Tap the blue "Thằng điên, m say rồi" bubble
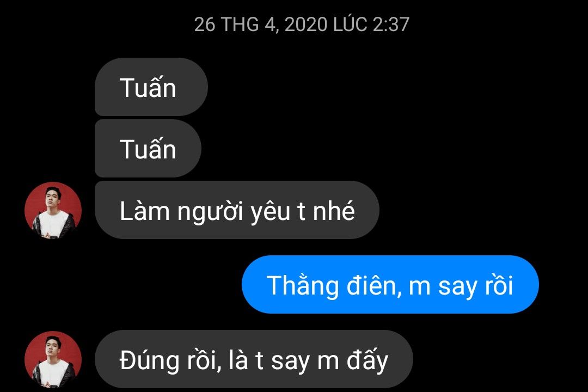Viewport: 588px width, 392px height. 390,284
